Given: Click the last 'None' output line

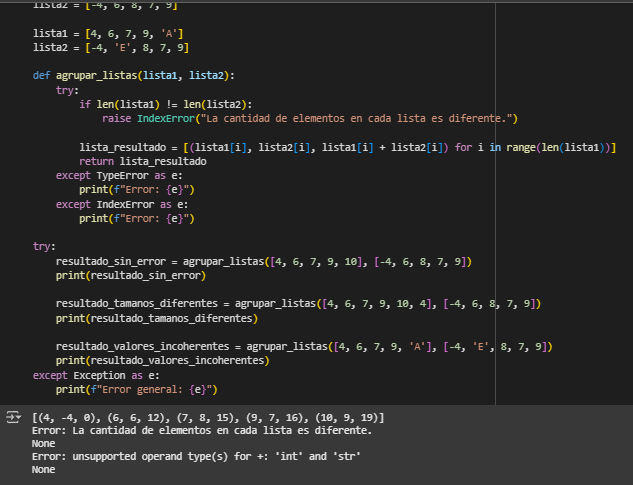Looking at the screenshot, I should (44, 470).
